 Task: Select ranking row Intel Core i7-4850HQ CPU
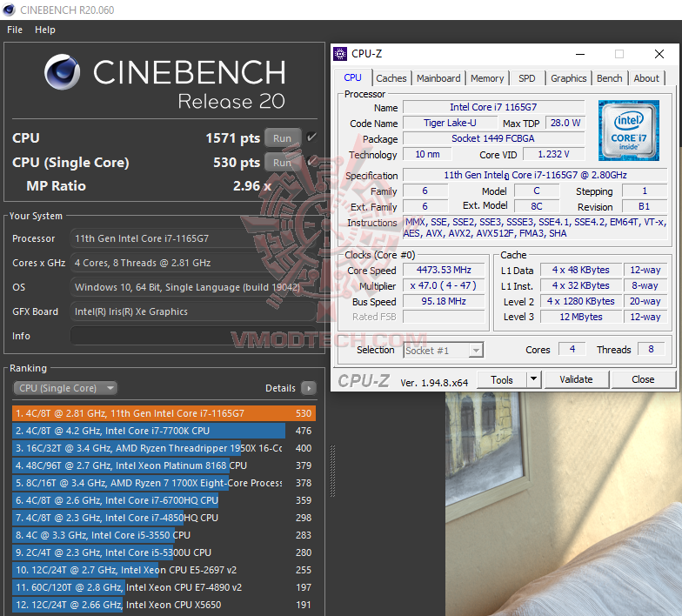coord(164,518)
